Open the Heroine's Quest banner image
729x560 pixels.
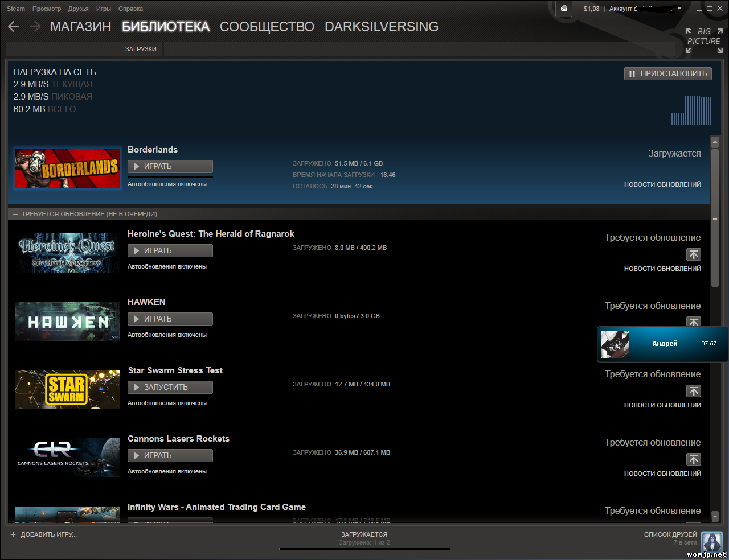tap(67, 253)
